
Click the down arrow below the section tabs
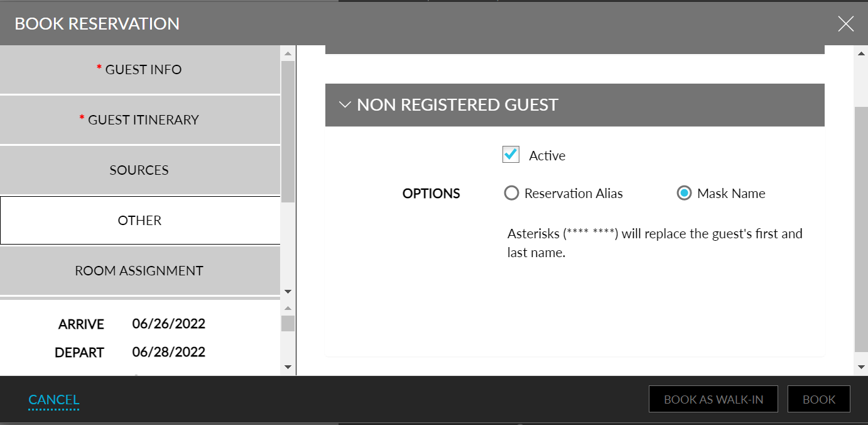click(288, 291)
